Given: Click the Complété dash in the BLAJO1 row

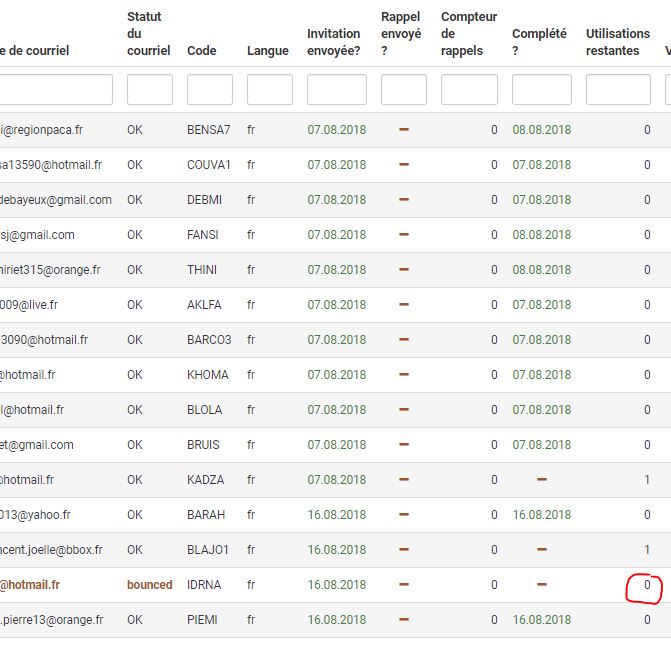Looking at the screenshot, I should [x=541, y=550].
